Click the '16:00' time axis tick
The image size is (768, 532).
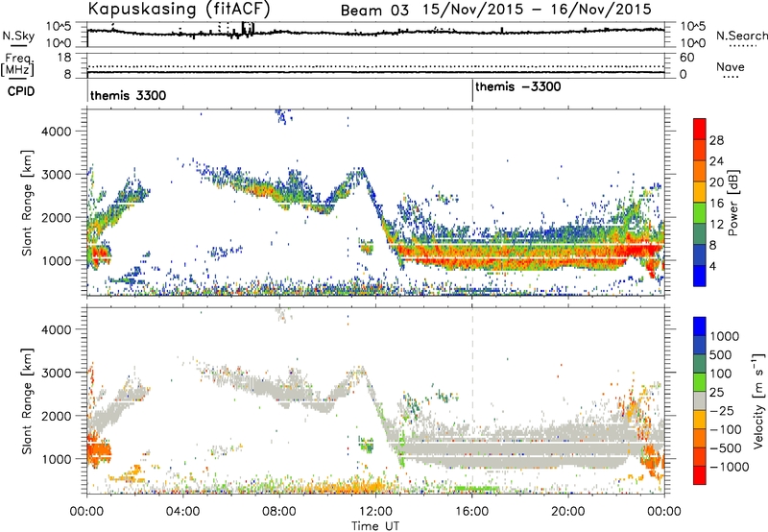coord(471,512)
